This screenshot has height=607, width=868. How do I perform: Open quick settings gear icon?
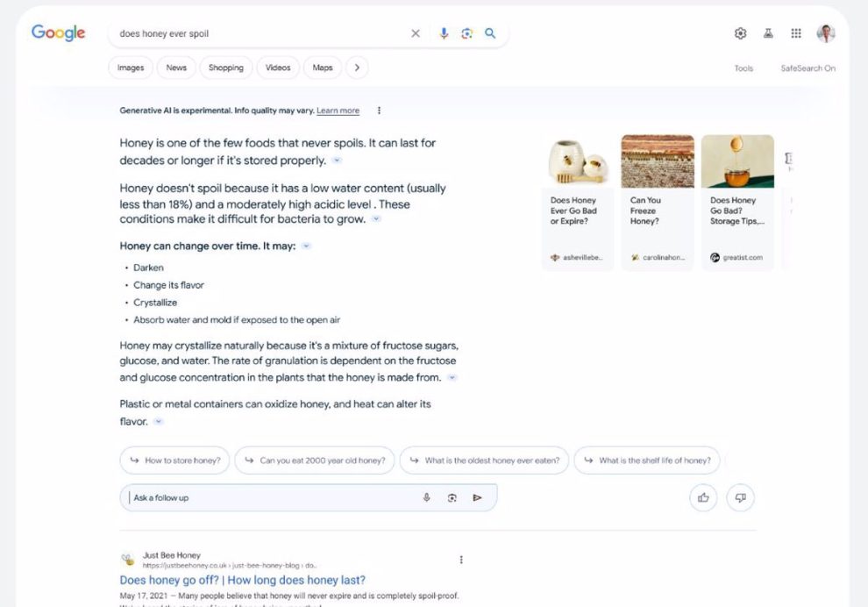pyautogui.click(x=740, y=33)
